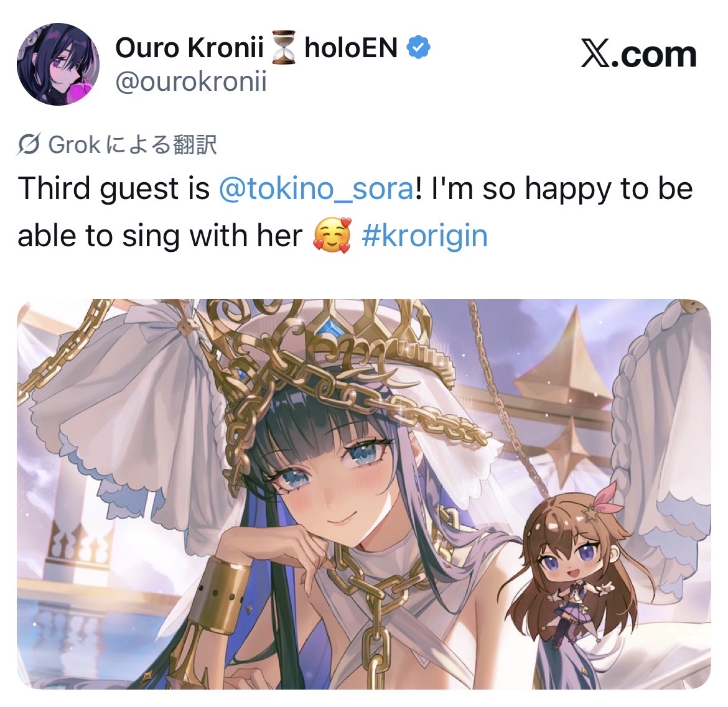Click the tweet text 'Third guest is'

click(114, 189)
